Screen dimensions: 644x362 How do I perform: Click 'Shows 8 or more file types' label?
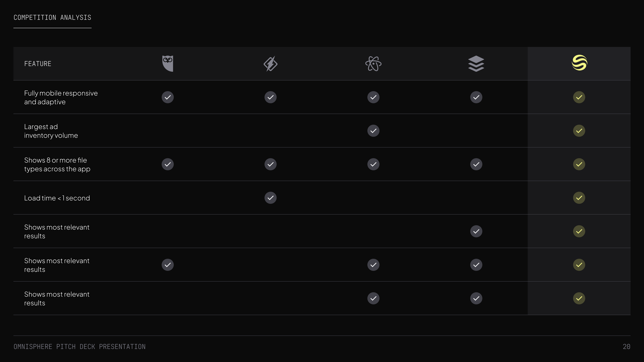(57, 164)
